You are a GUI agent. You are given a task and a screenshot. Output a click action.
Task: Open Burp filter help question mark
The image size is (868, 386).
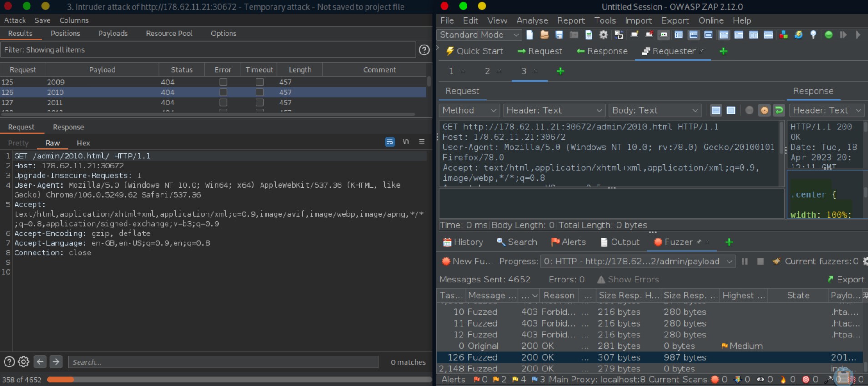coord(424,50)
